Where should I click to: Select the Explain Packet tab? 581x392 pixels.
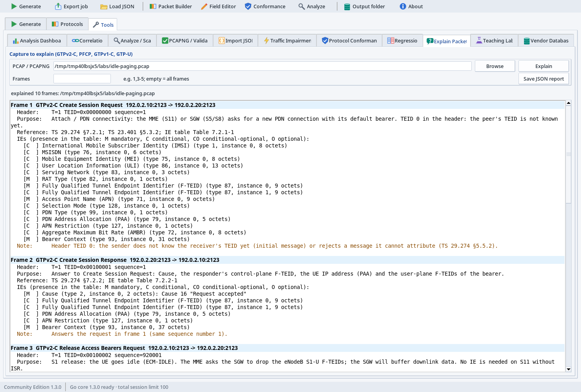(447, 41)
